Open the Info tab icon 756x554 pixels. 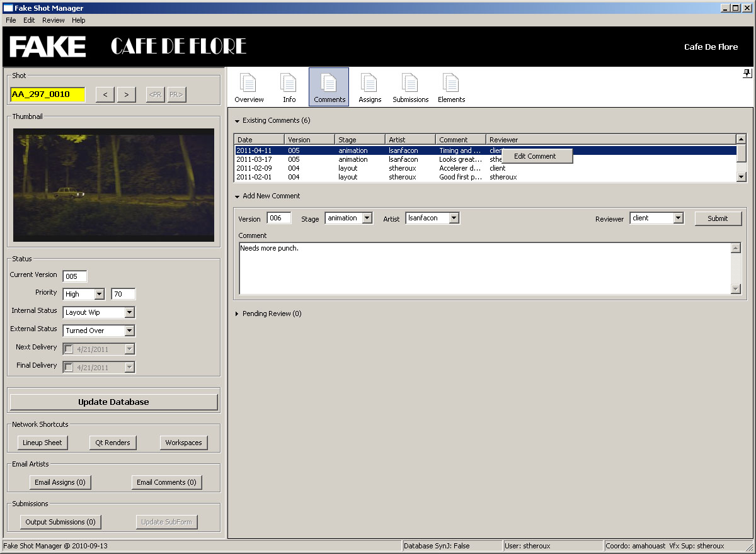(289, 87)
